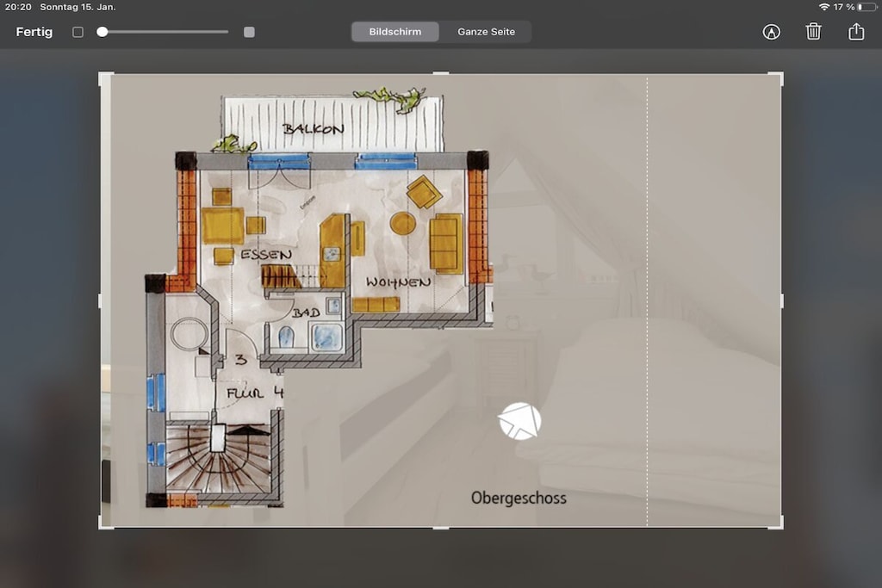
Task: Click the small empty square left of slider
Action: tap(78, 32)
